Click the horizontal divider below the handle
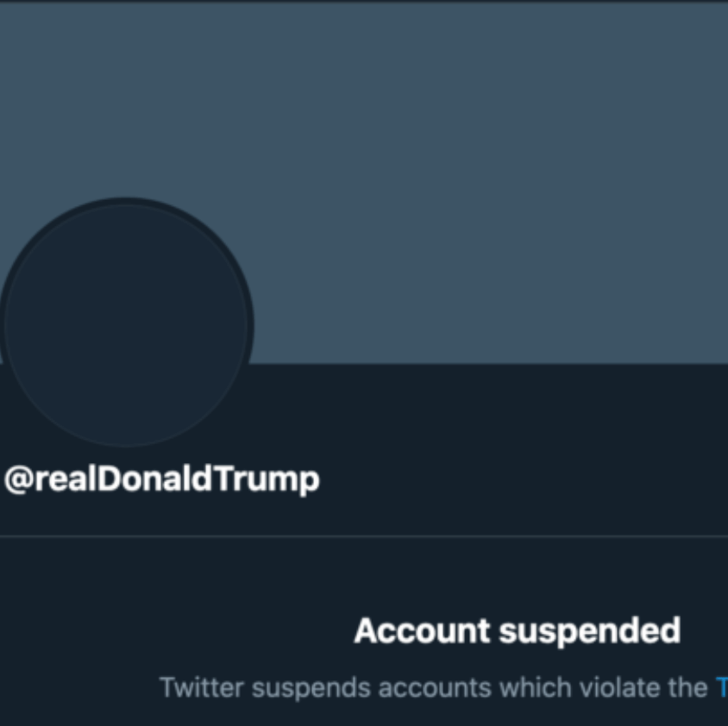The width and height of the screenshot is (728, 726). point(364,536)
